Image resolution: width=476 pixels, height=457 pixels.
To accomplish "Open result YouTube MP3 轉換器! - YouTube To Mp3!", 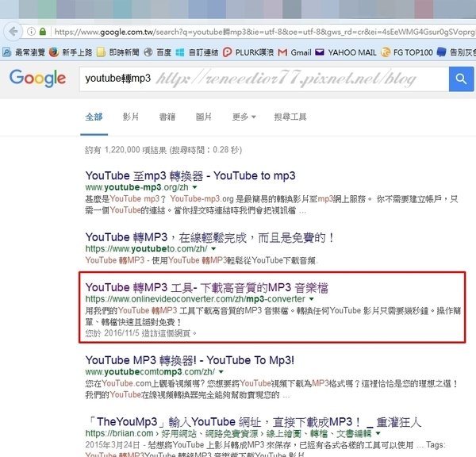I will [190, 360].
